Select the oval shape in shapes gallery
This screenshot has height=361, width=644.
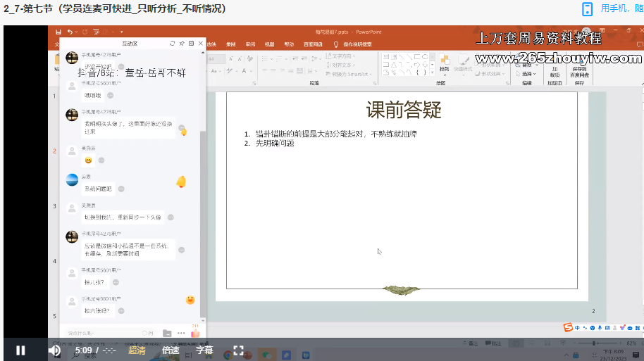[425, 56]
